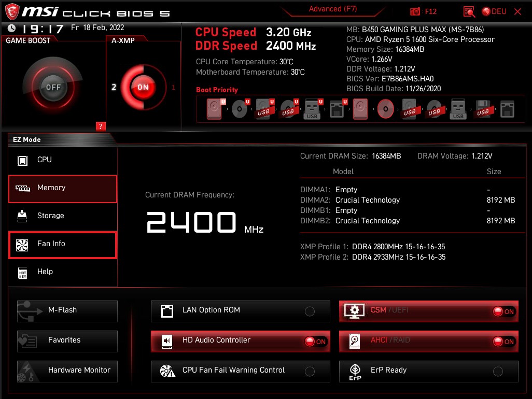Image resolution: width=532 pixels, height=399 pixels.
Task: Click the 2400 MHz DRAM frequency readout
Action: pos(205,223)
